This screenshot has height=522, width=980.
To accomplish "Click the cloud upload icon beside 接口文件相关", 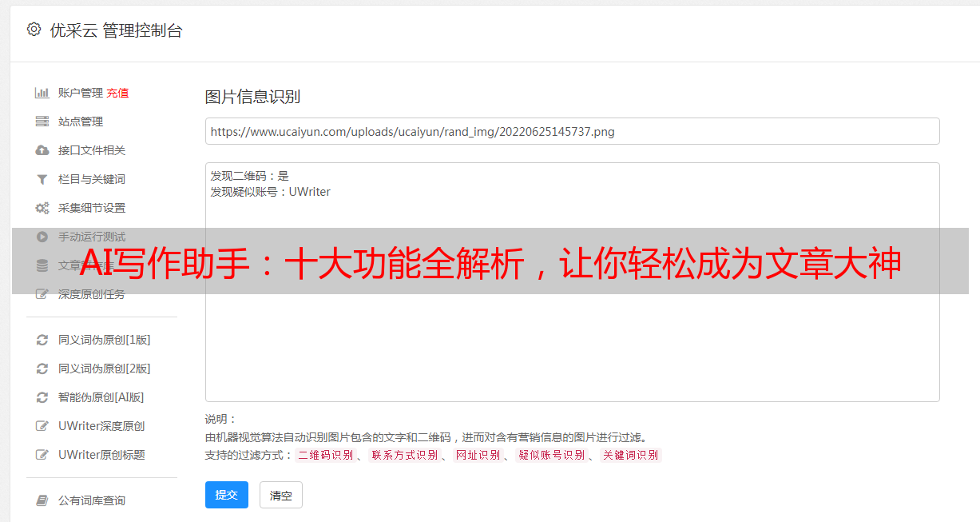I will (42, 150).
